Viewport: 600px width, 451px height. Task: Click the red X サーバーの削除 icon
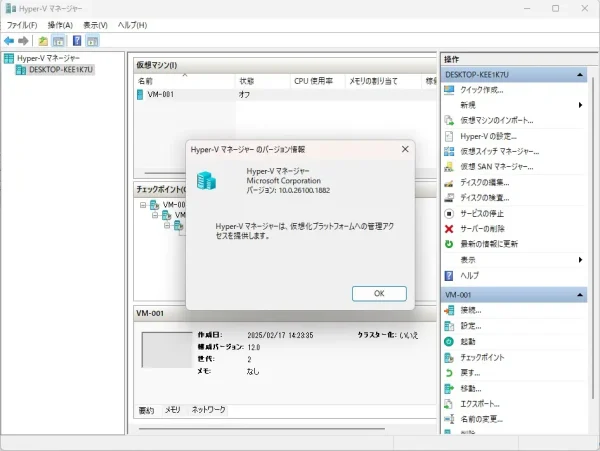point(449,229)
